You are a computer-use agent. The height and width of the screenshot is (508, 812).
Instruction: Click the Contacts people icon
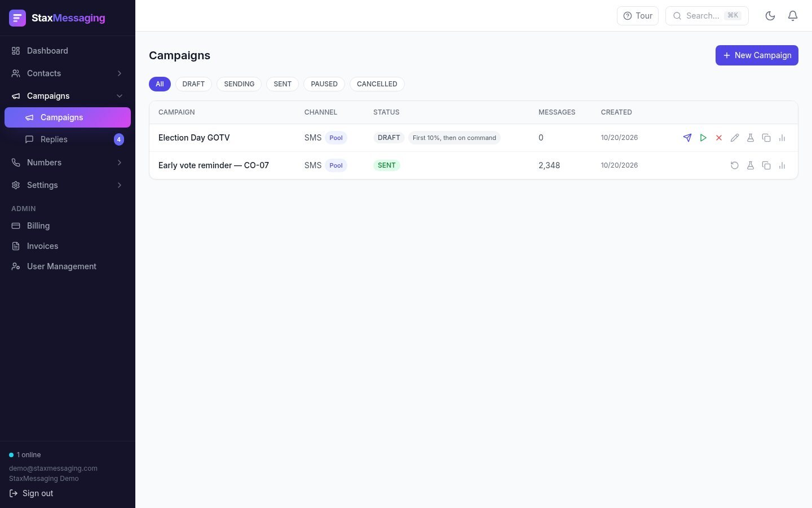click(x=16, y=73)
